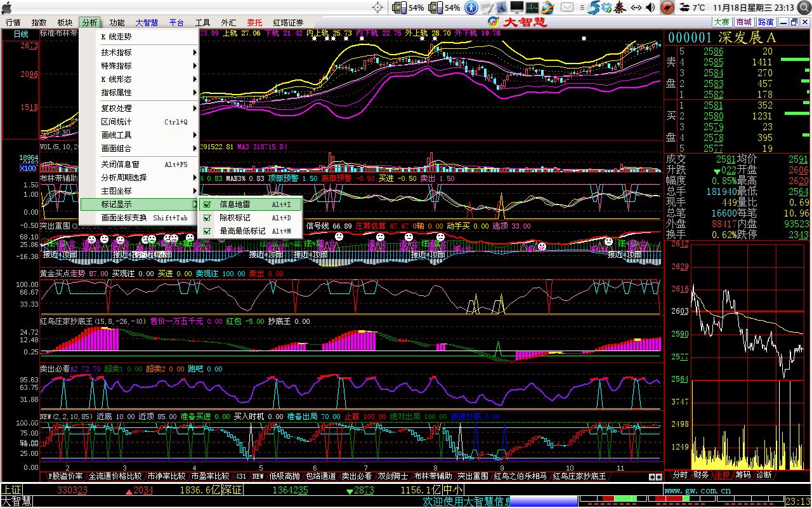
Task: Click the stock code 000001
Action: coord(690,37)
